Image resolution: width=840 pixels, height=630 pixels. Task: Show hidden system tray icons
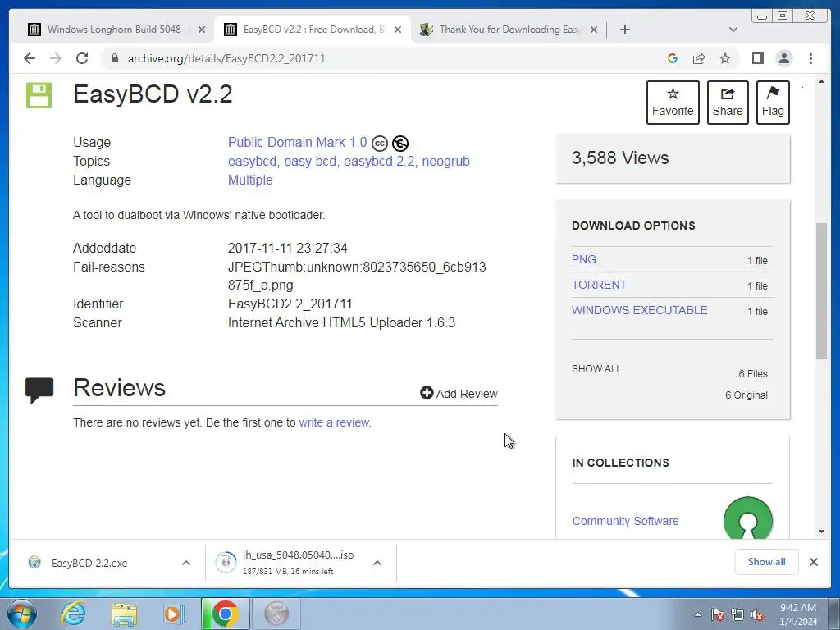click(697, 614)
